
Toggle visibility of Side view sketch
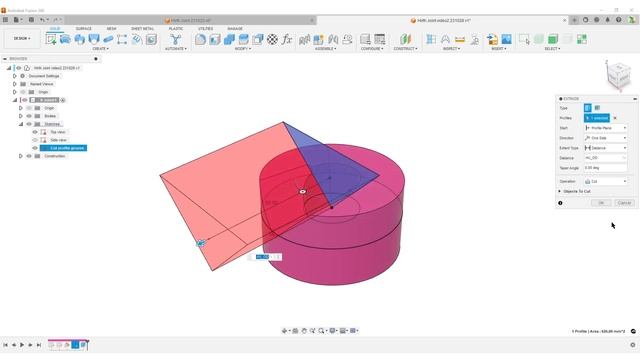tap(35, 140)
